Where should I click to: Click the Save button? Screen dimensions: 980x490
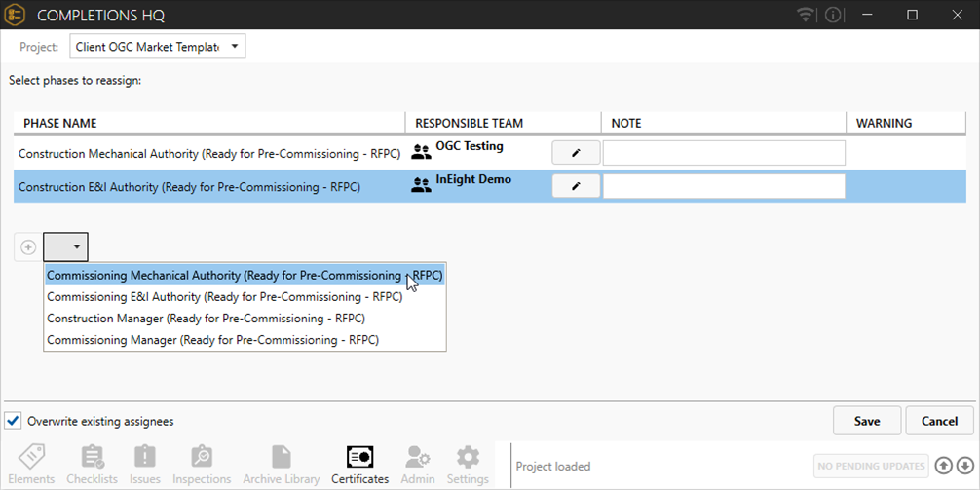click(866, 421)
